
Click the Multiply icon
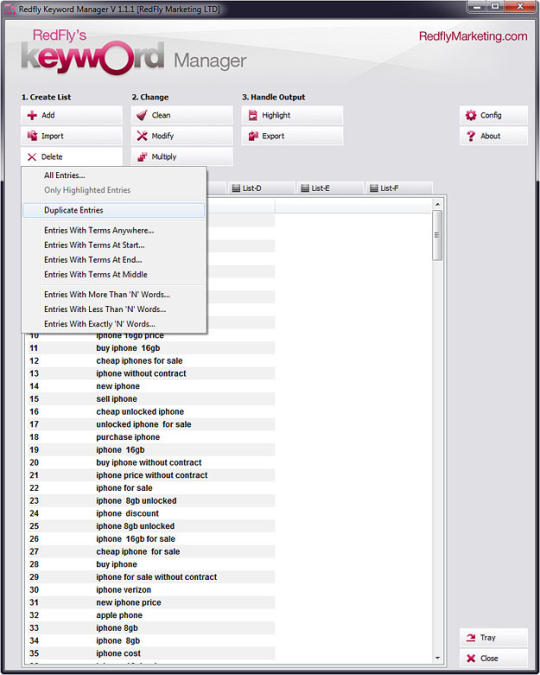142,157
